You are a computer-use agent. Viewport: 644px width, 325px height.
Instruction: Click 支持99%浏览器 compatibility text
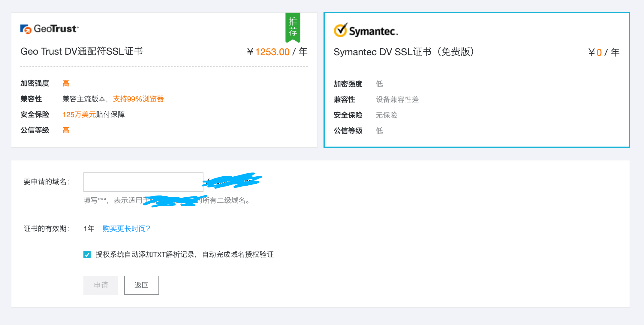(138, 99)
